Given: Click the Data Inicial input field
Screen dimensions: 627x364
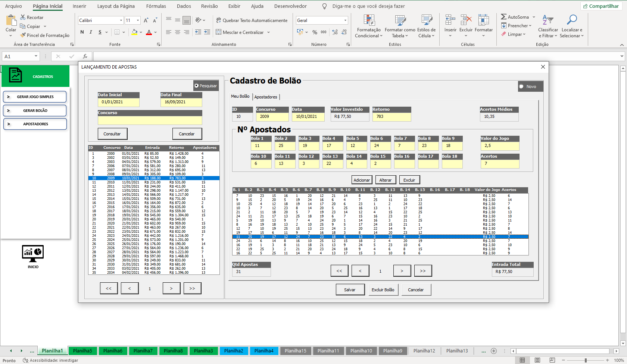Looking at the screenshot, I should [x=119, y=102].
